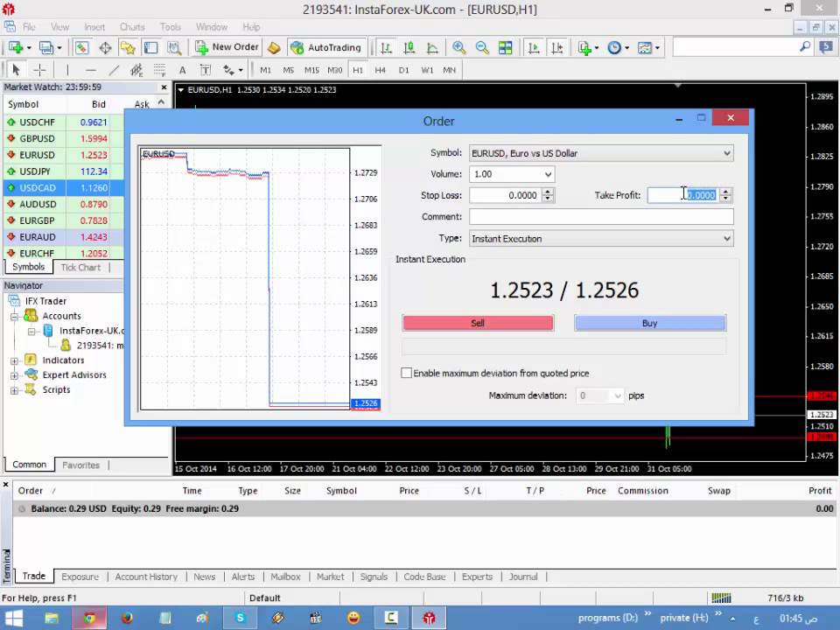Image resolution: width=840 pixels, height=630 pixels.
Task: Open the Experts terminal tab
Action: (477, 577)
